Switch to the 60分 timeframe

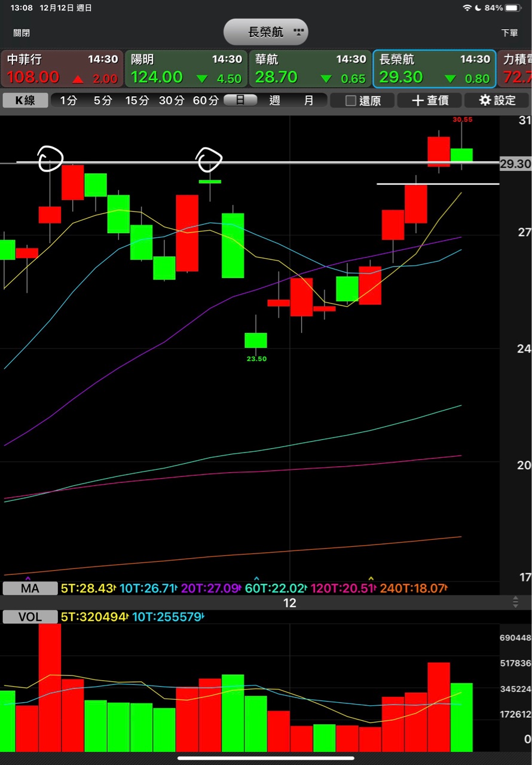(x=205, y=100)
